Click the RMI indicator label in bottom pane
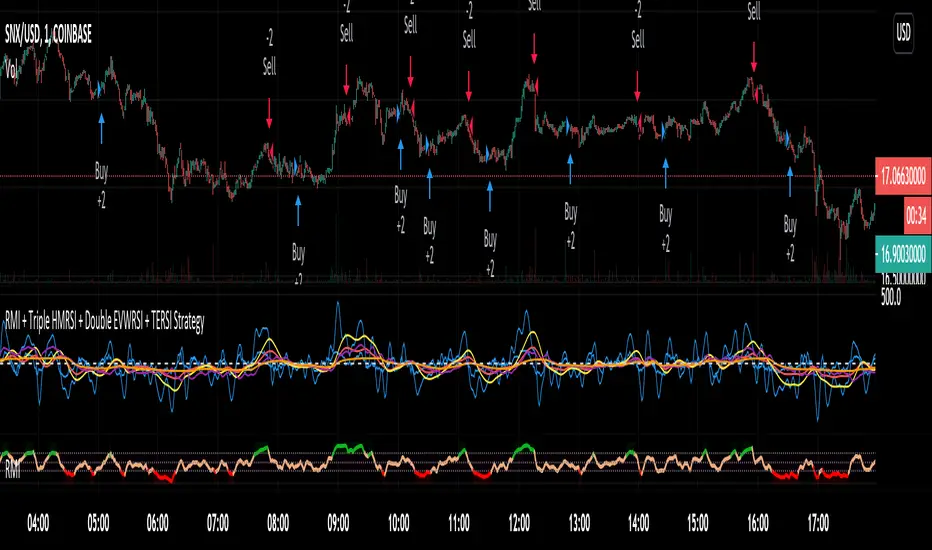Image resolution: width=932 pixels, height=550 pixels. pos(13,465)
